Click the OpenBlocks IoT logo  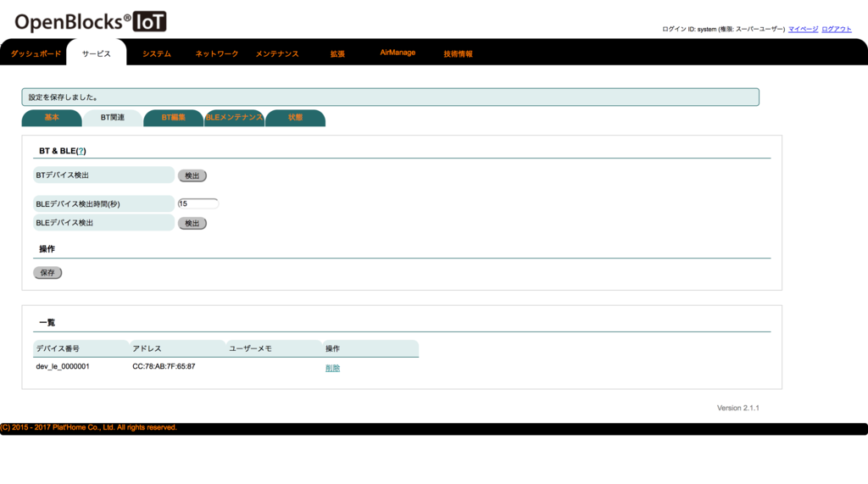(x=90, y=22)
